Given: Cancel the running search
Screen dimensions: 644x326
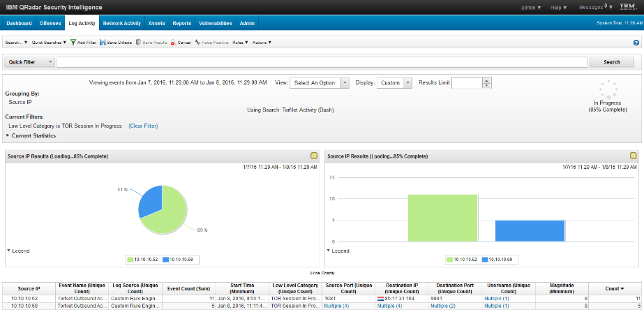Looking at the screenshot, I should point(173,43).
